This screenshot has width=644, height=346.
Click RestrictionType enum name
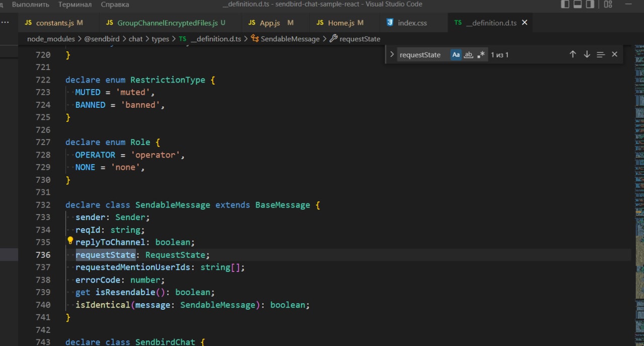click(x=168, y=80)
